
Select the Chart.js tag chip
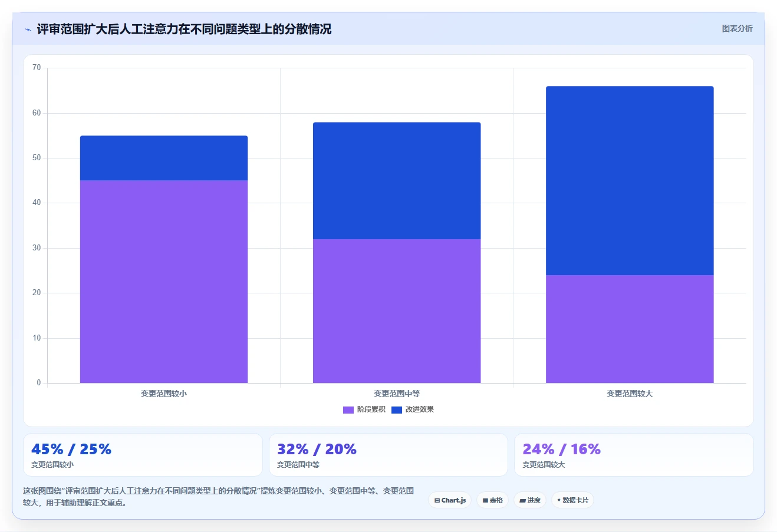(x=450, y=500)
